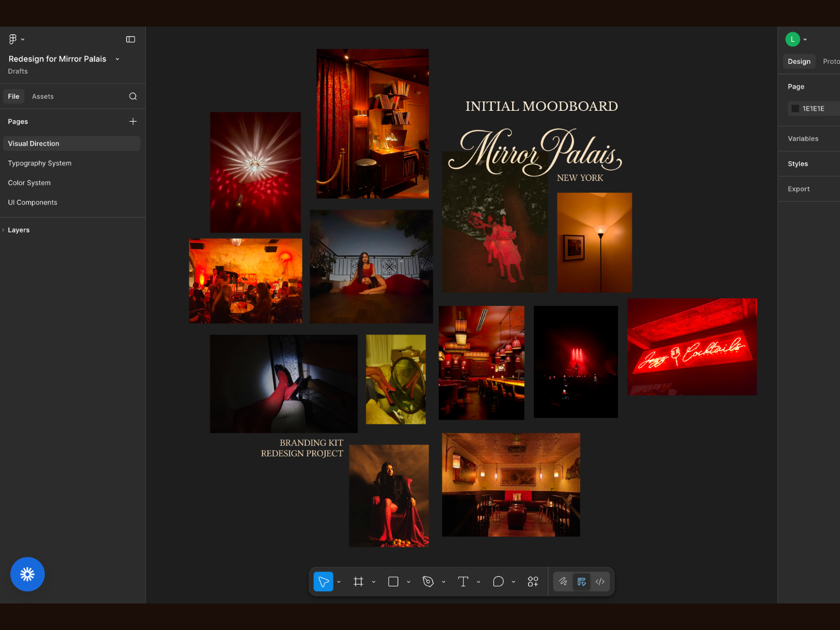Image resolution: width=840 pixels, height=630 pixels.
Task: Select the red stockings legs image
Action: tap(284, 384)
